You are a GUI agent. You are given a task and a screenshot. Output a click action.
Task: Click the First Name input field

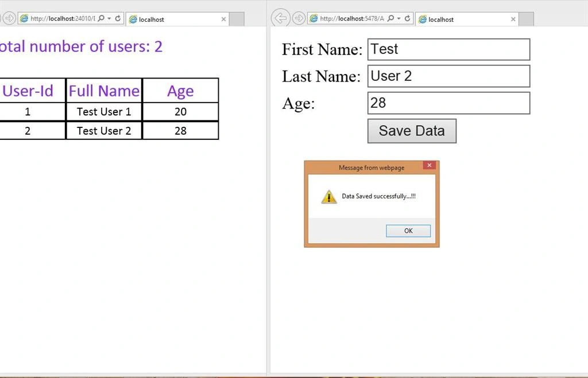tap(448, 49)
